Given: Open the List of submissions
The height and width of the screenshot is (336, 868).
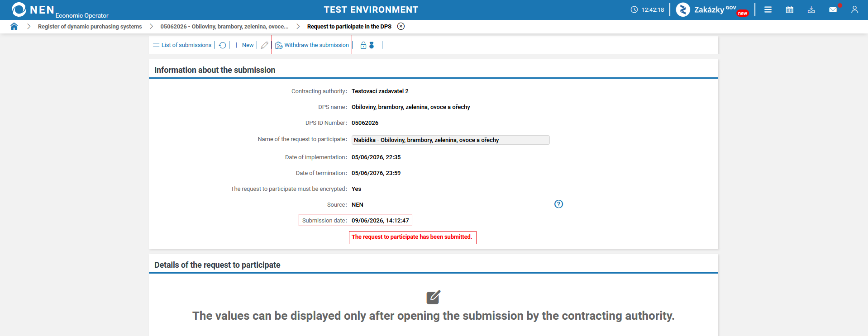Looking at the screenshot, I should 182,45.
